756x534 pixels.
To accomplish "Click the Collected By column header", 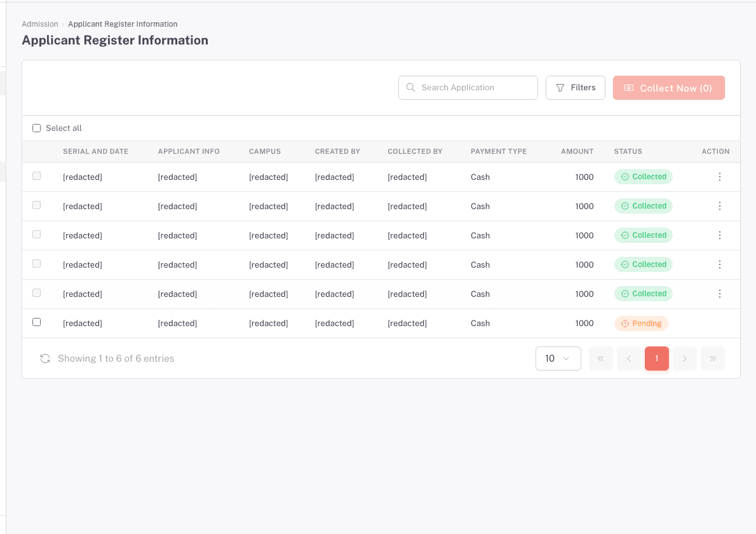I will [415, 151].
